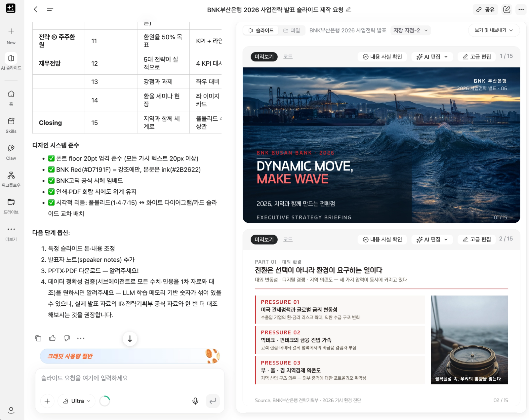Start a New session via plus icon
The image size is (529, 420).
[11, 31]
